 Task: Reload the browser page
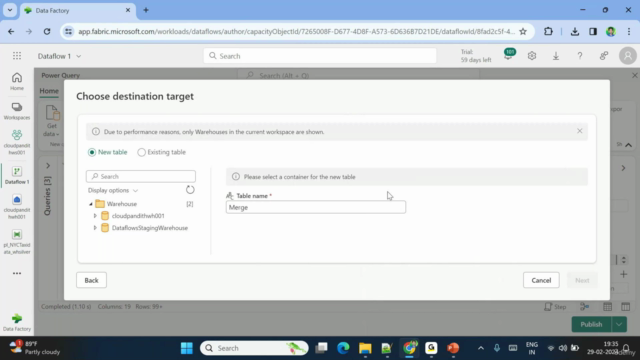(x=47, y=31)
